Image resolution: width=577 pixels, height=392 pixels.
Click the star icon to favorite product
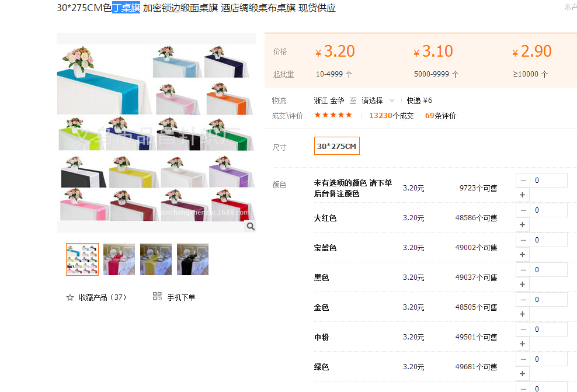[70, 297]
